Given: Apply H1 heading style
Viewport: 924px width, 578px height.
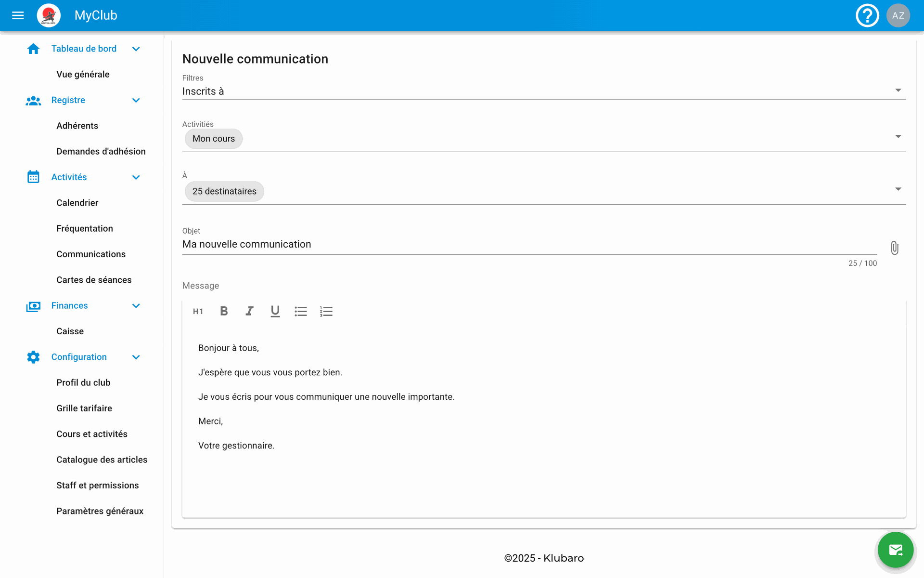Looking at the screenshot, I should click(198, 311).
